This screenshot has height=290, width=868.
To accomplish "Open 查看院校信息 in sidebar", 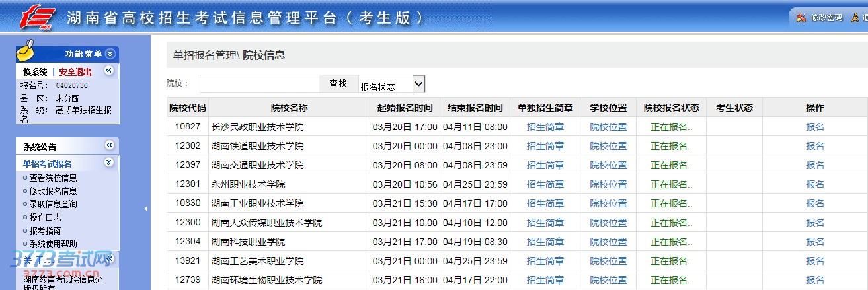I will pos(53,178).
